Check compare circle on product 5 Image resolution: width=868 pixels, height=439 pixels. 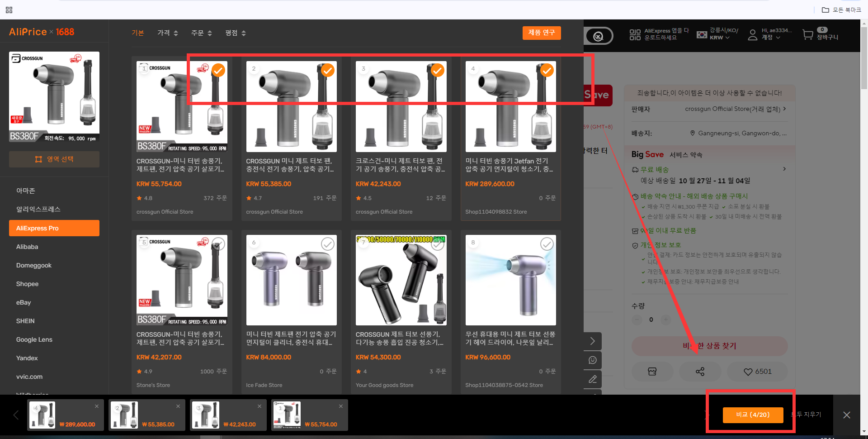pyautogui.click(x=218, y=244)
